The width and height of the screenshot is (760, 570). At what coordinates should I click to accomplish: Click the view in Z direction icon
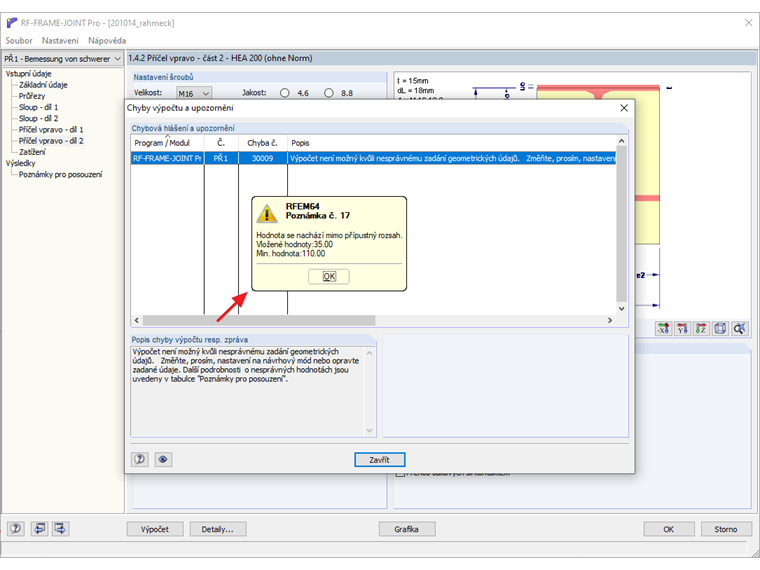tap(701, 329)
